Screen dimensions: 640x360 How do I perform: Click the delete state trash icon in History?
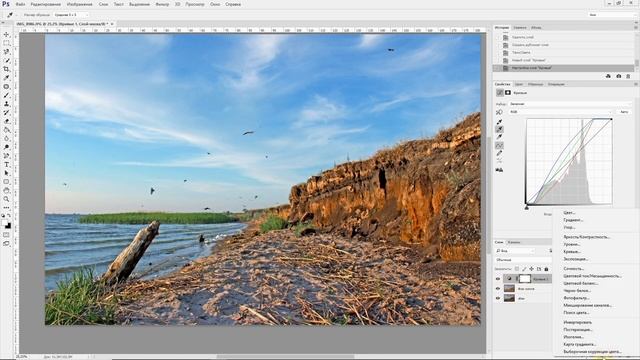point(629,76)
